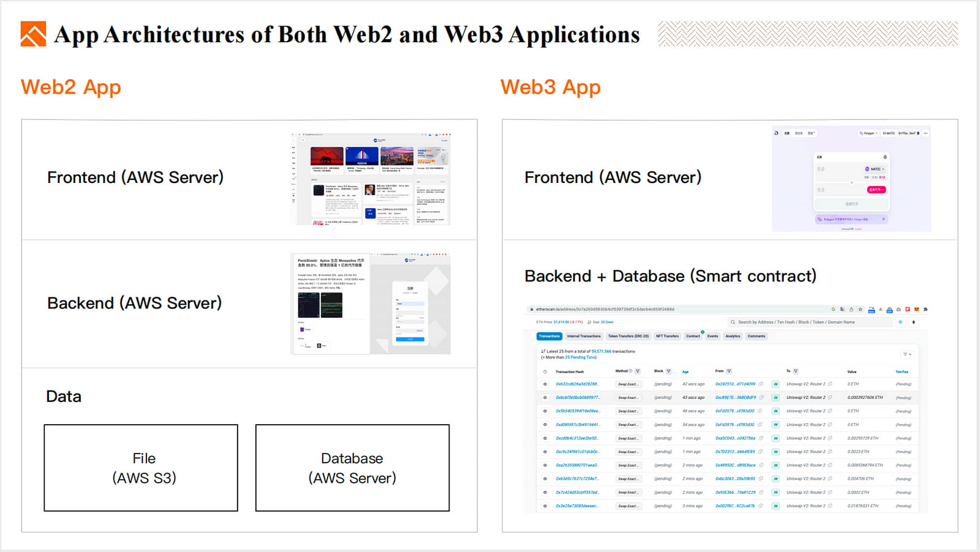Screen dimensions: 980x552
Task: Preview transaction 0x6c6f3e0bcb0689977 with eye icon
Action: tap(545, 398)
